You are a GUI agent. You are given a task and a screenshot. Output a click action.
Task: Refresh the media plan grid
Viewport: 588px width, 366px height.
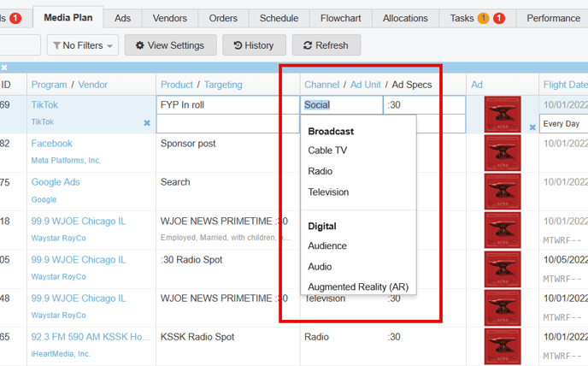click(326, 45)
